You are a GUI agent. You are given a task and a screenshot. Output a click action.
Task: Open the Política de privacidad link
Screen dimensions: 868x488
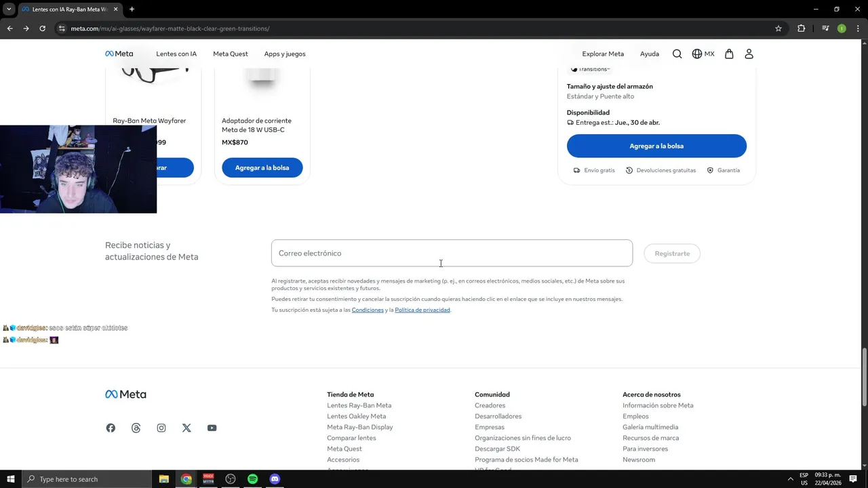pyautogui.click(x=422, y=310)
